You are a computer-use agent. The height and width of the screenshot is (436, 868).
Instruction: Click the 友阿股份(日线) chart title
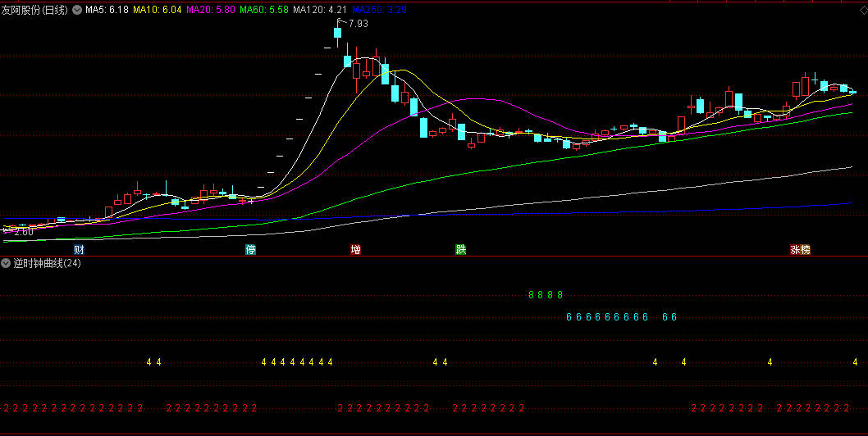35,10
